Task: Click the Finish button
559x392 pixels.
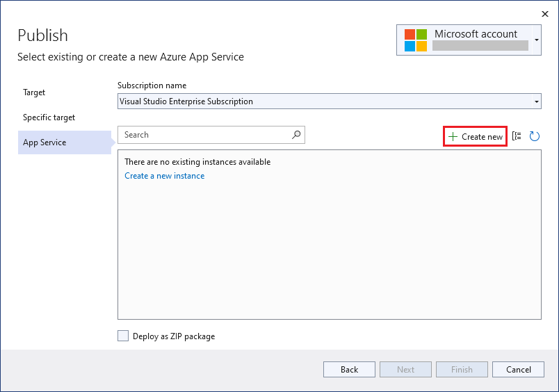Action: click(462, 370)
